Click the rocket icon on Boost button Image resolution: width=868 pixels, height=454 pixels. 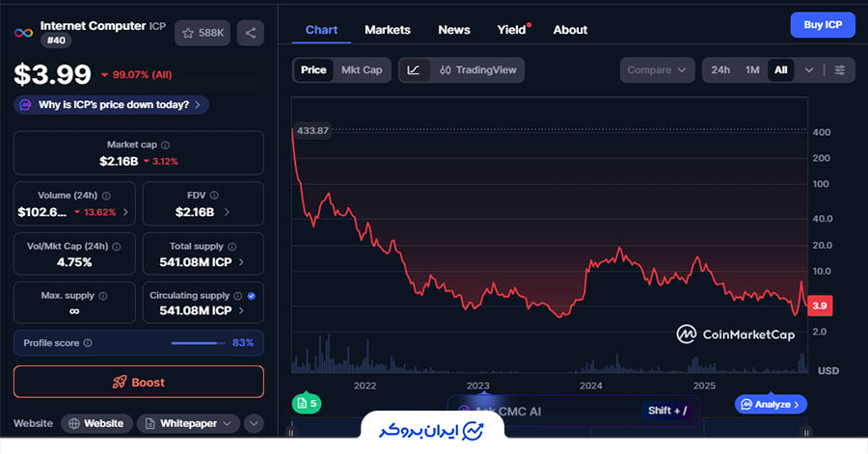click(120, 382)
